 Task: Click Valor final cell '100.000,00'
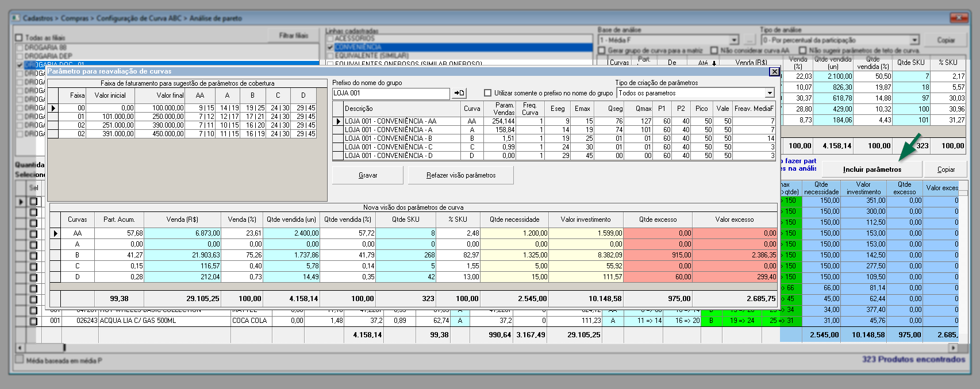pos(160,108)
